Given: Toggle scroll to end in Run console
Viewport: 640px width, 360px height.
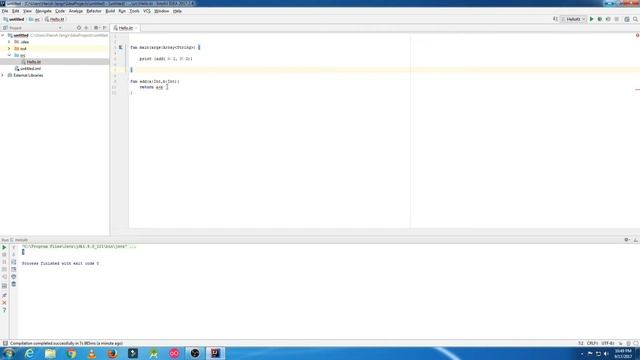Looking at the screenshot, I should (13, 269).
